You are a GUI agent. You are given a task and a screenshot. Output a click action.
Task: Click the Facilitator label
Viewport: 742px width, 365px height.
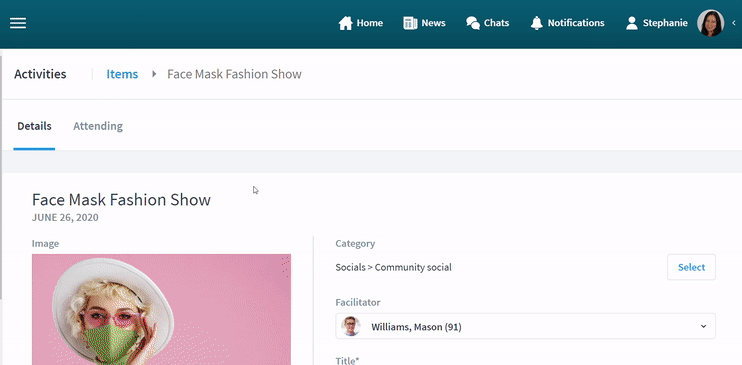[358, 302]
